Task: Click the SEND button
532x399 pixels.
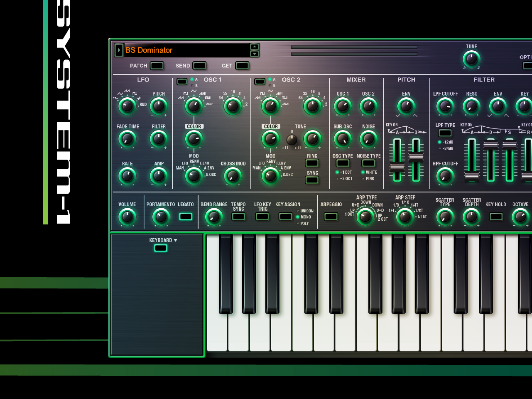Action: [199, 65]
